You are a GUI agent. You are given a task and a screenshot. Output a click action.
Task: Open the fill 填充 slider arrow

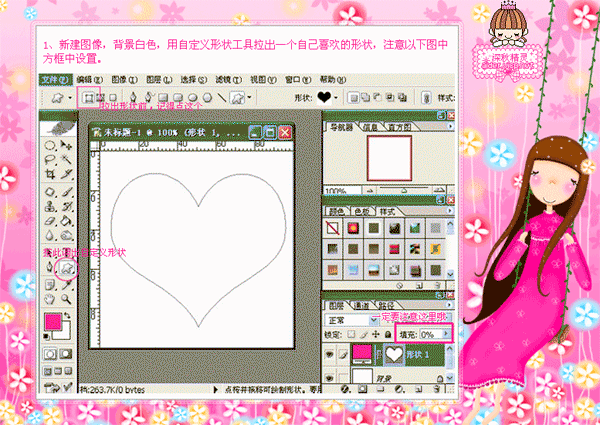pos(446,334)
